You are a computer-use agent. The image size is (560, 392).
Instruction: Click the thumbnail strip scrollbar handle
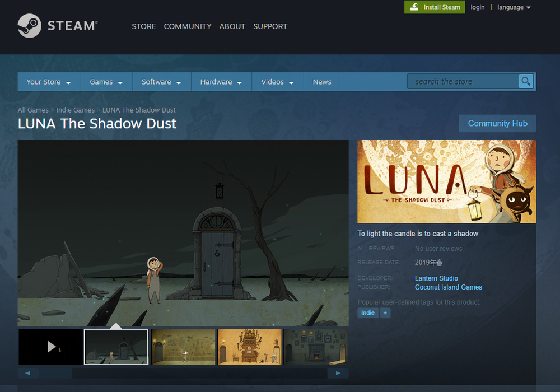click(x=55, y=373)
